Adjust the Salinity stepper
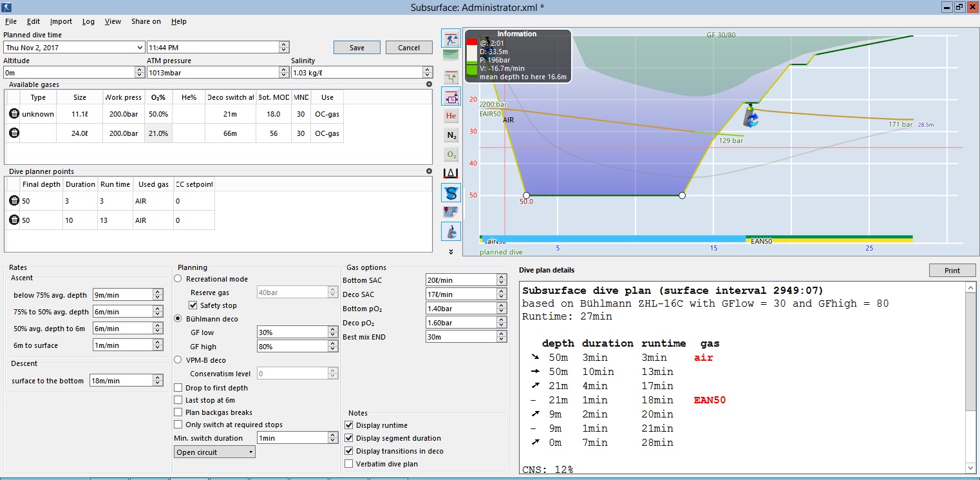Viewport: 980px width, 480px height. coord(428,72)
